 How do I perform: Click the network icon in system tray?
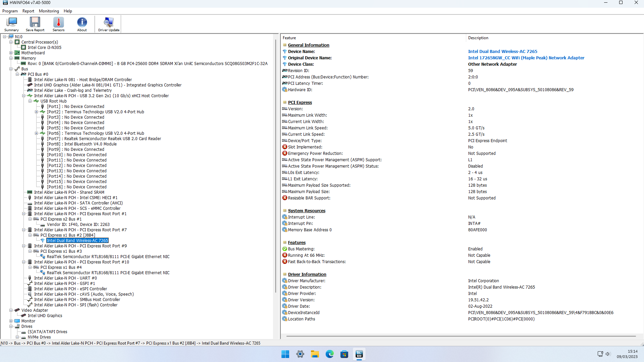tap(600, 354)
